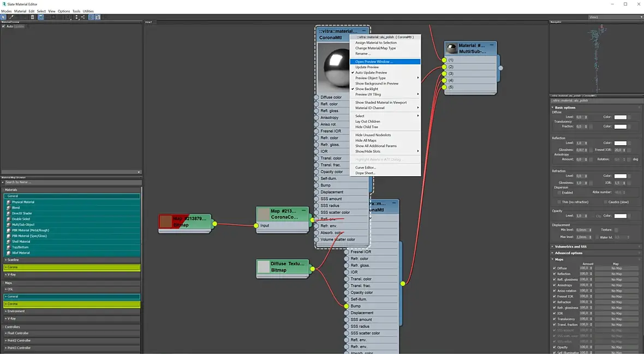Click Bump input socket on lower CoronaMtl
The width and height of the screenshot is (644, 354).
[x=346, y=306]
